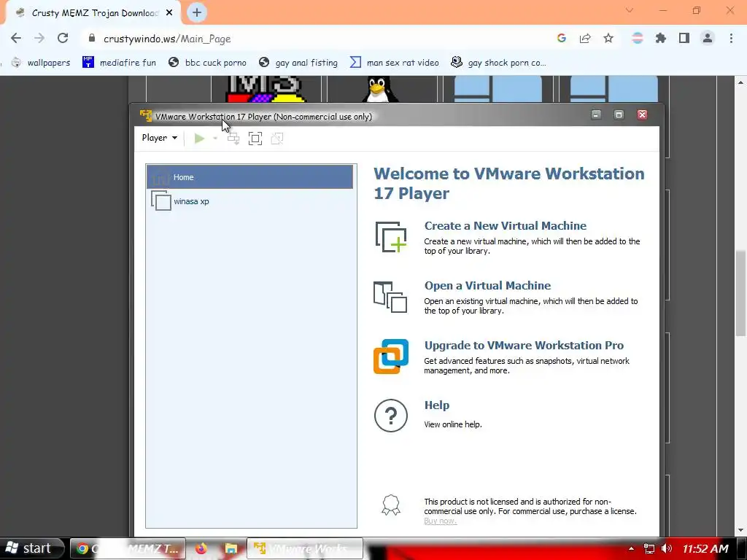
Task: Open File Explorer from the taskbar
Action: 231,548
